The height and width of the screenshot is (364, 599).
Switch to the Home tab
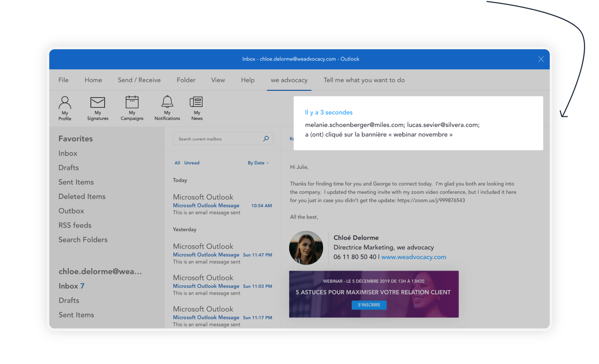[x=93, y=80]
